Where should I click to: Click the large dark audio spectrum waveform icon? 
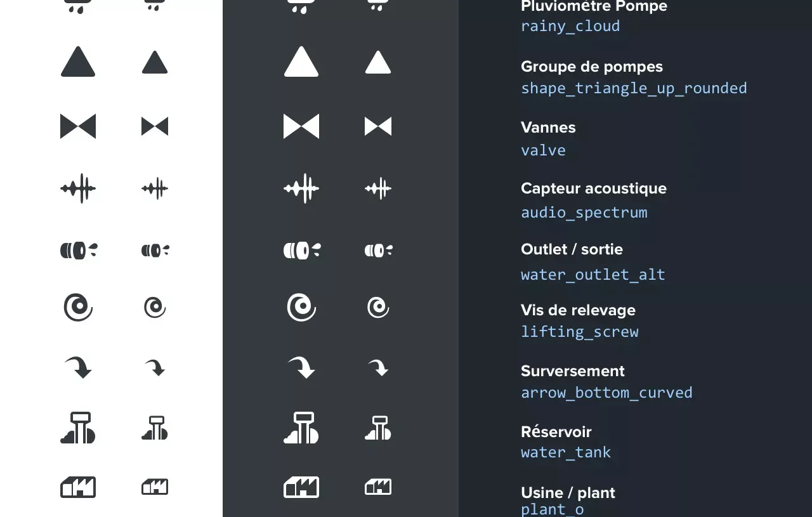click(78, 188)
